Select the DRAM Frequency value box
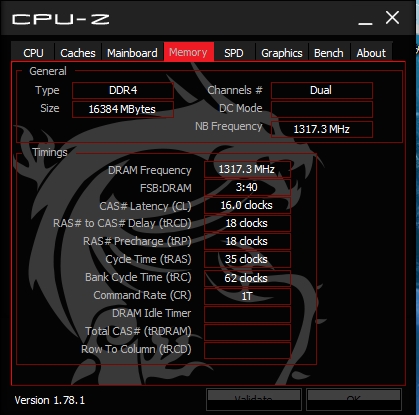419x415 pixels. [247, 169]
